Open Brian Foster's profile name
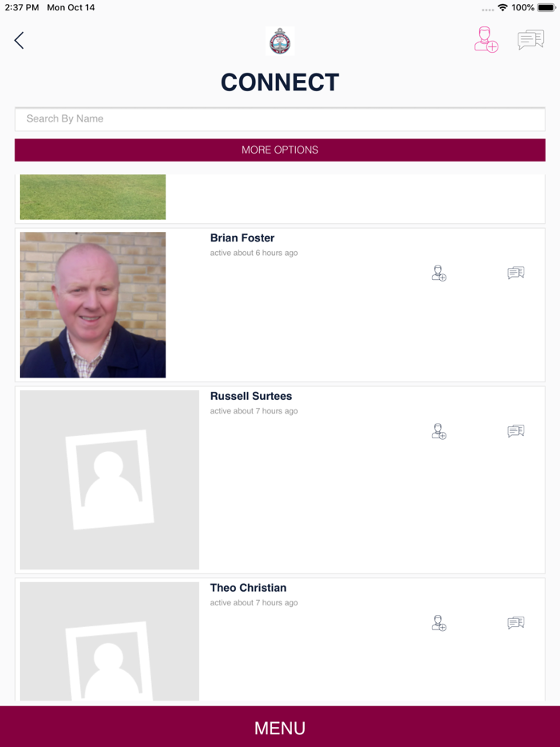The width and height of the screenshot is (560, 747). coord(242,238)
